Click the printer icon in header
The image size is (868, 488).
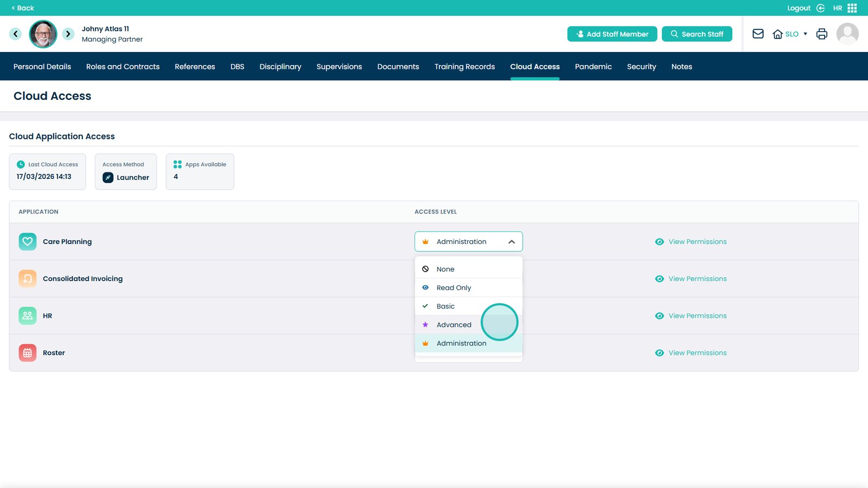coord(821,34)
